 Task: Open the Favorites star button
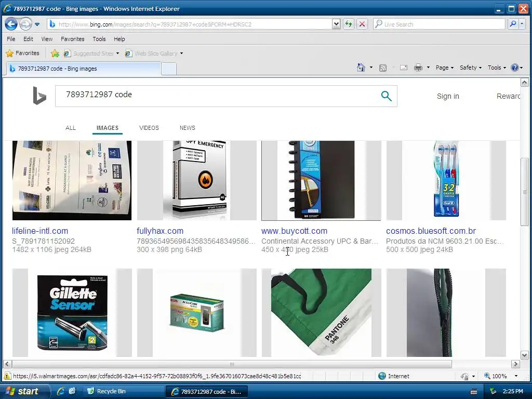(x=23, y=54)
